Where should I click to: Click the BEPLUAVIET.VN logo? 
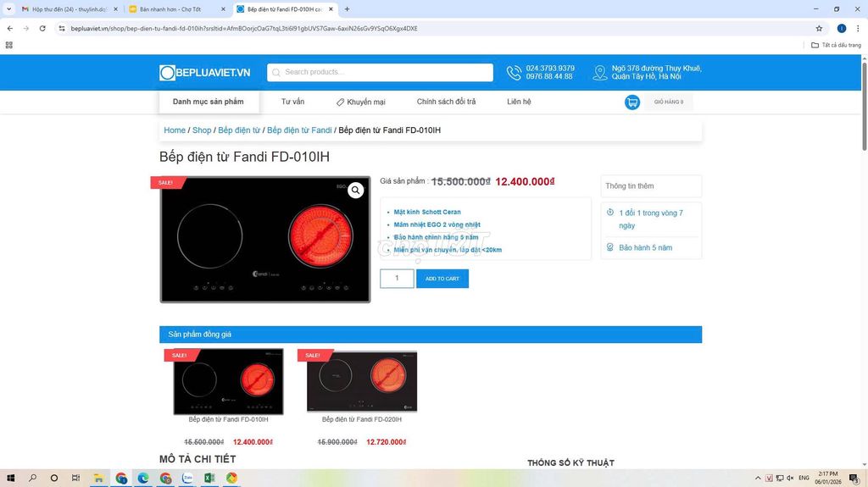[205, 73]
